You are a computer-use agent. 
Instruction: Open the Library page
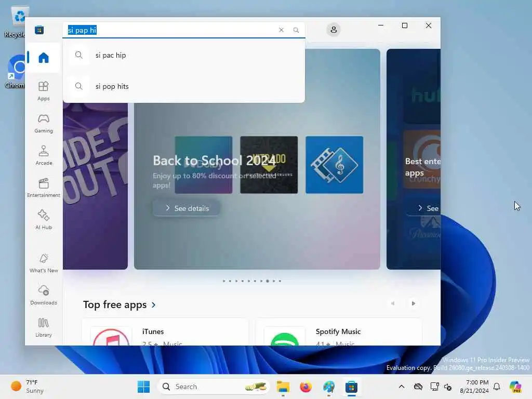44,328
